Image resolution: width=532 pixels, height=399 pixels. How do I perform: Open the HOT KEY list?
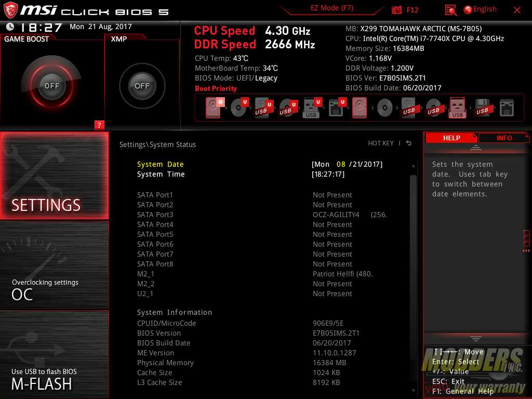click(381, 143)
